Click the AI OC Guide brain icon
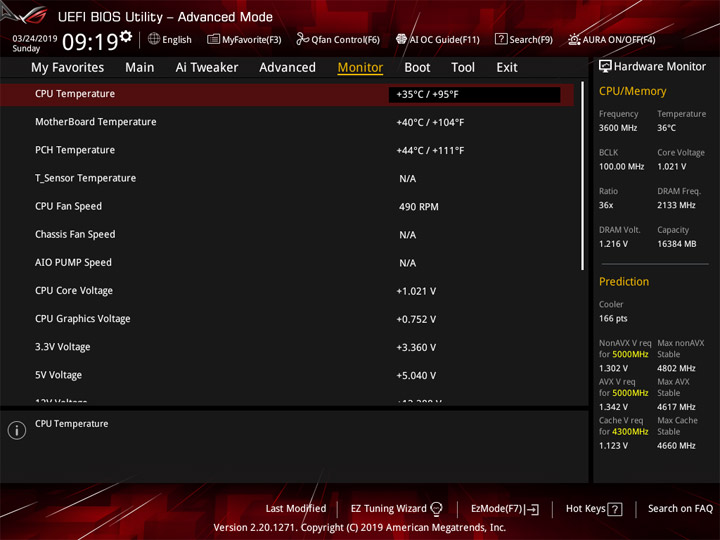 [401, 39]
